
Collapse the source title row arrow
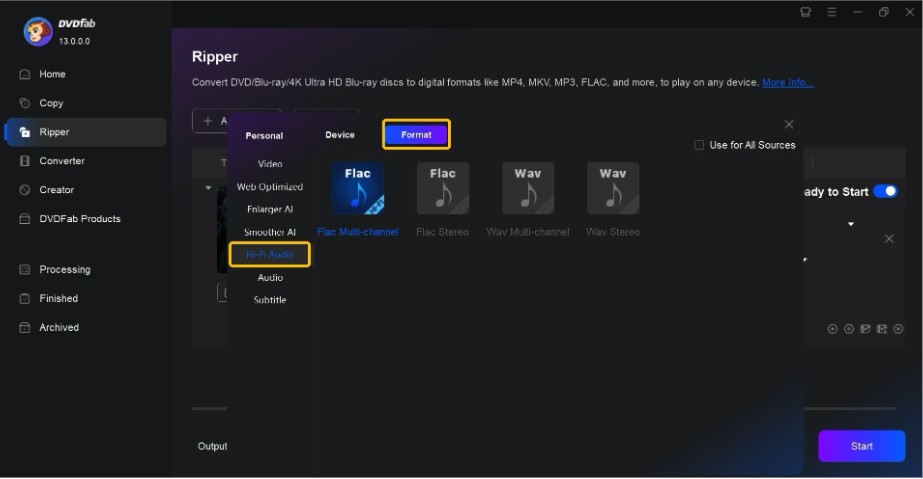pos(208,188)
